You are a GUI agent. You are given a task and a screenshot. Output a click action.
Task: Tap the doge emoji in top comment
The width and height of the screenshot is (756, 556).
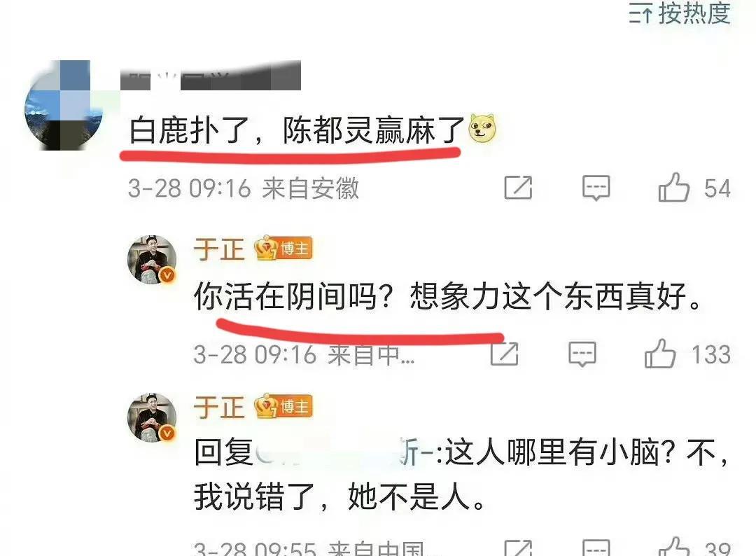tap(482, 128)
